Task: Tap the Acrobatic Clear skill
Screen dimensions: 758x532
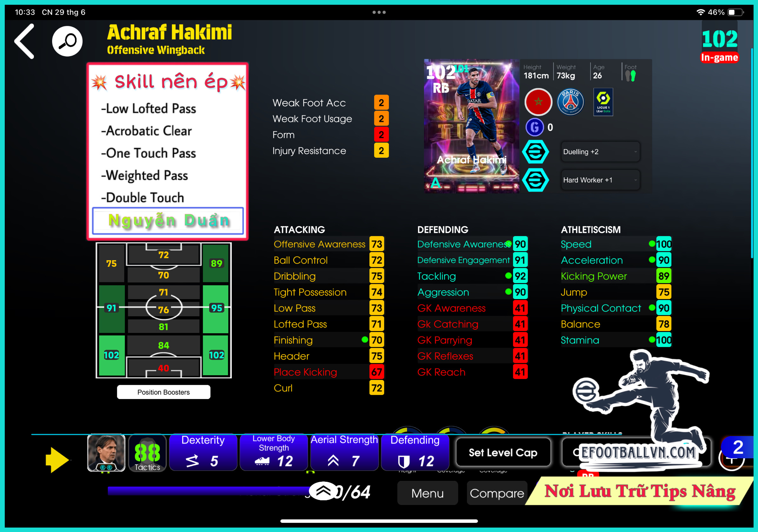Action: click(147, 131)
